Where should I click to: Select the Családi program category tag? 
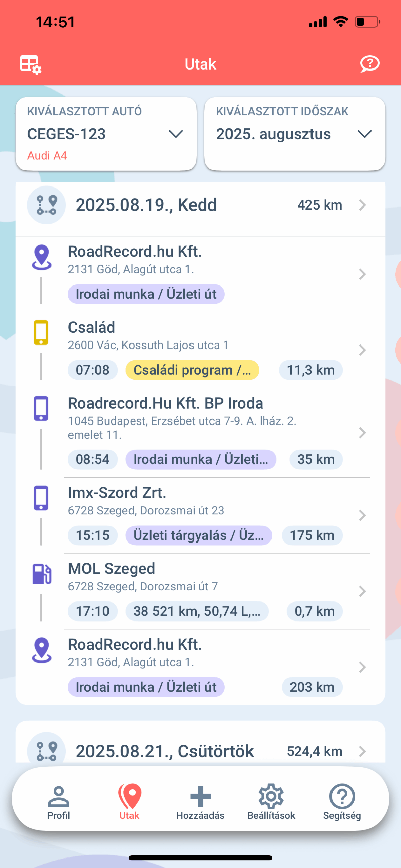(x=192, y=370)
